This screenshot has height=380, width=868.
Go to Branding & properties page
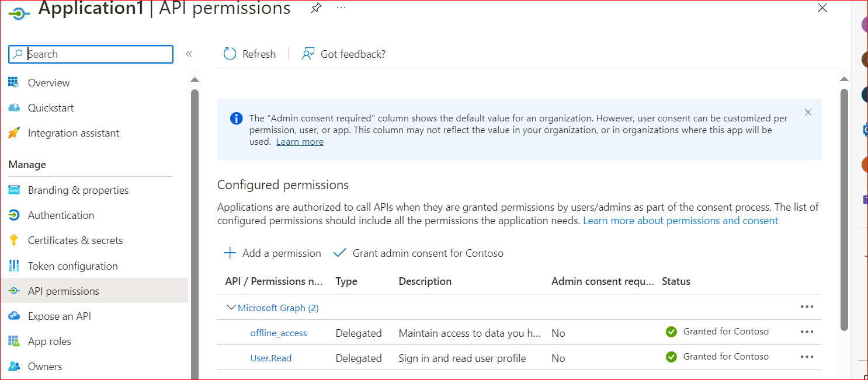tap(78, 190)
